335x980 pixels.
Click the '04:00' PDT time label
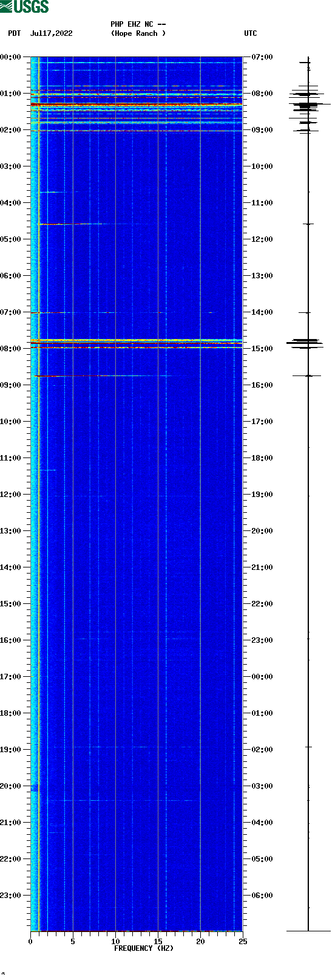click(11, 203)
